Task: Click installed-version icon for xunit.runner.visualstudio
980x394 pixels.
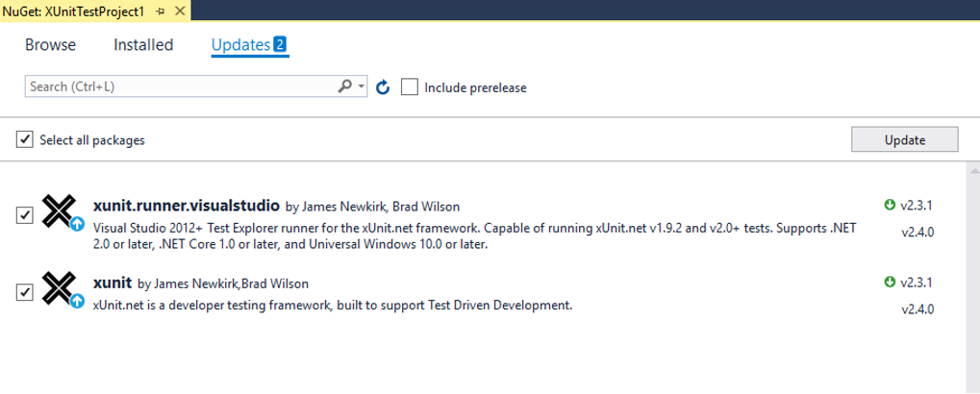Action: [889, 205]
